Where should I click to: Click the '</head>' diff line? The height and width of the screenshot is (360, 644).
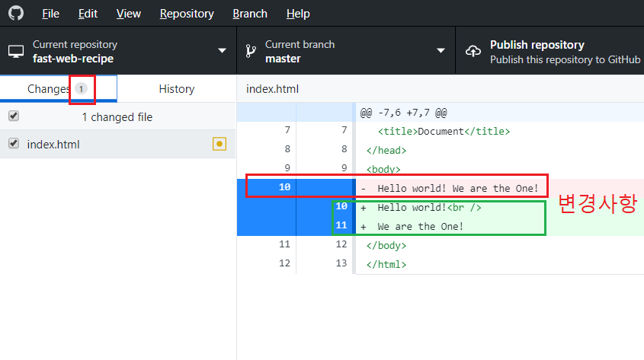pos(386,151)
